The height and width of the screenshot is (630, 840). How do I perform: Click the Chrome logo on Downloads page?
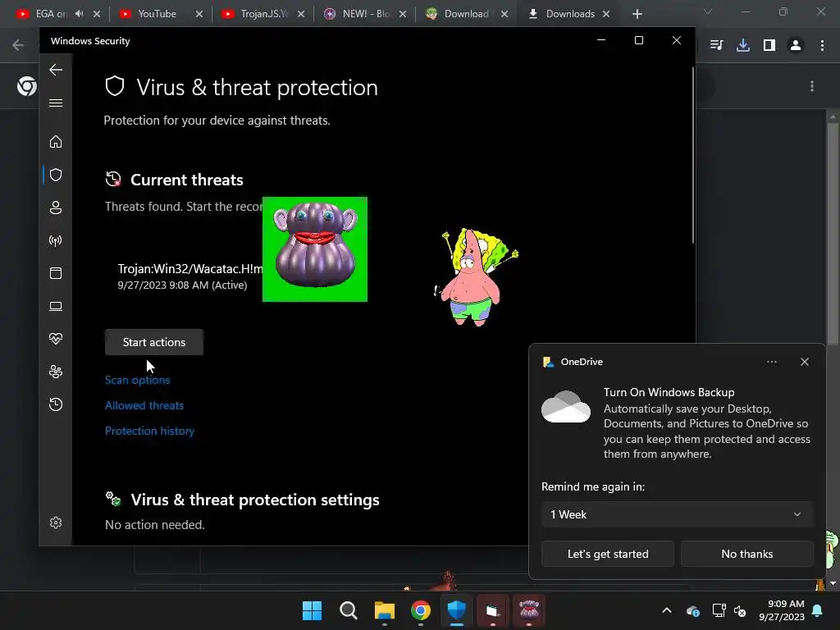click(27, 85)
